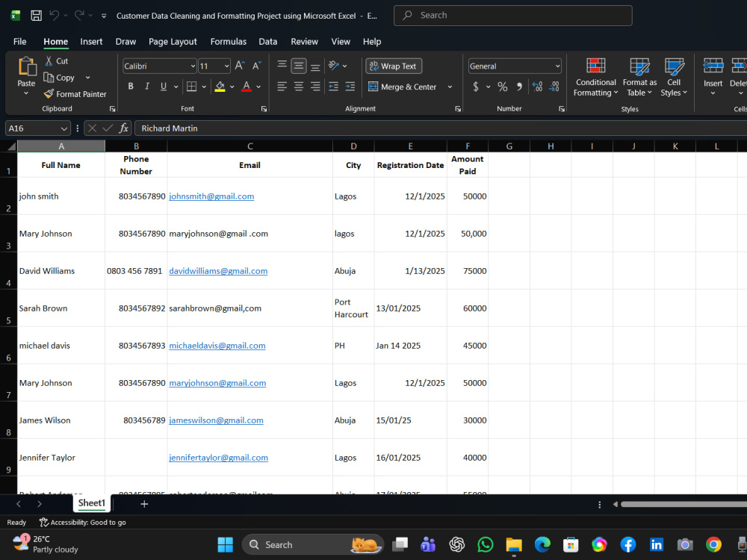Toggle Italic formatting

147,87
